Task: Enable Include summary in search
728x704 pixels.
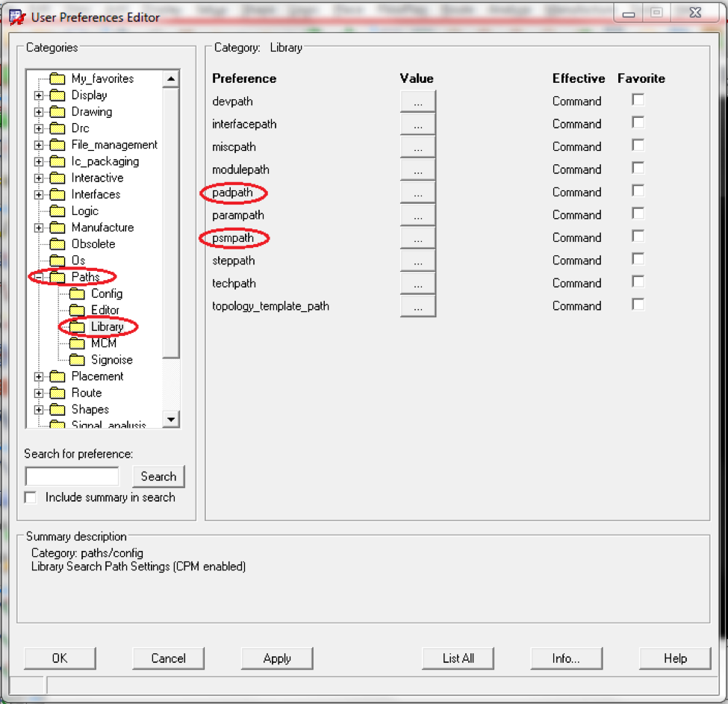Action: coord(30,497)
